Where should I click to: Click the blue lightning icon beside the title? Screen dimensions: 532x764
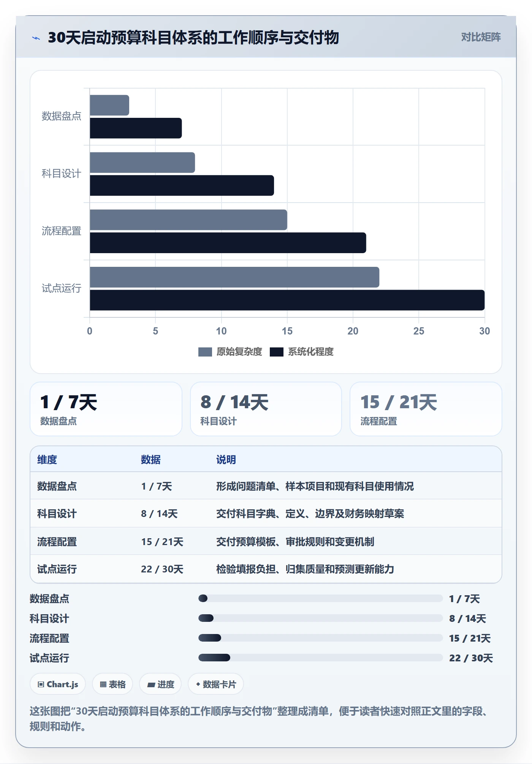(x=36, y=38)
